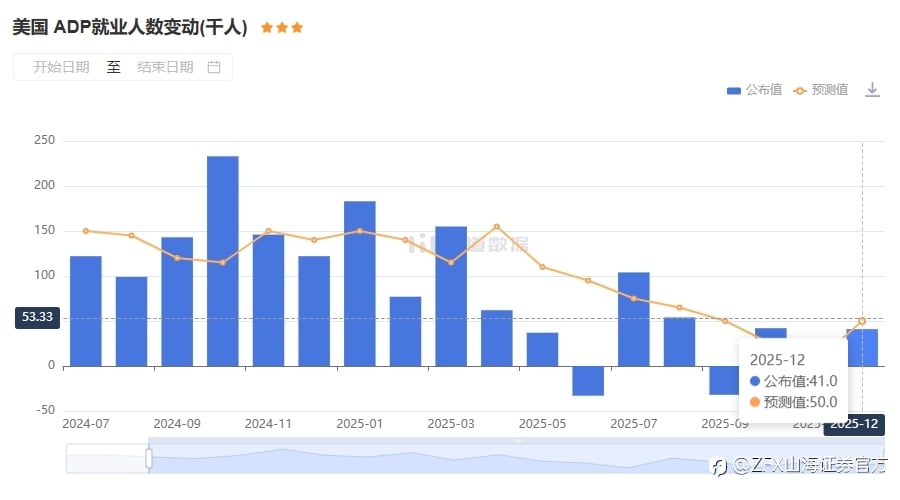Click the first orange importance star

click(266, 28)
